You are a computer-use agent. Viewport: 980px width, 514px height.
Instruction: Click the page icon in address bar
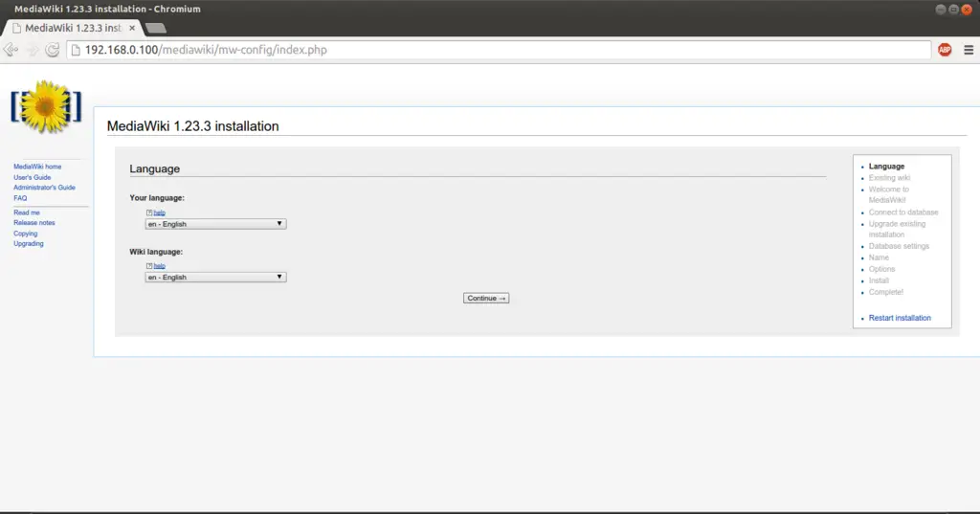(76, 50)
